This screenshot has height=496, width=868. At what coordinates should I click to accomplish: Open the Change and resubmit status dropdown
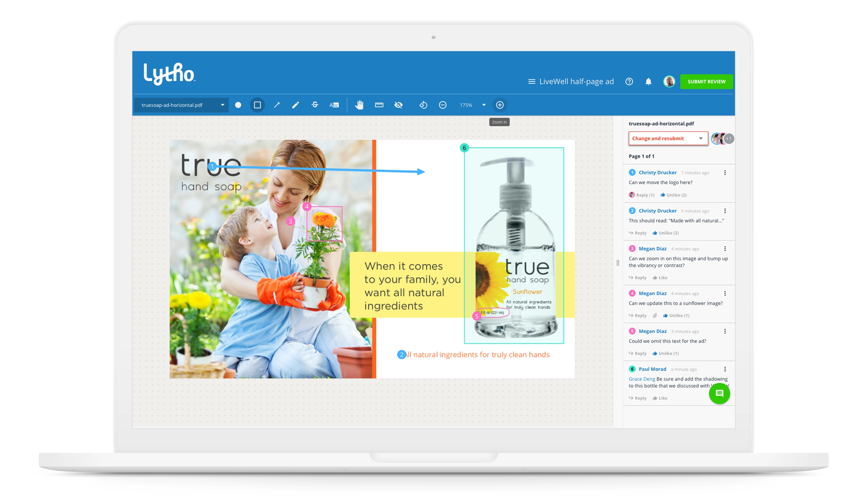(x=668, y=138)
